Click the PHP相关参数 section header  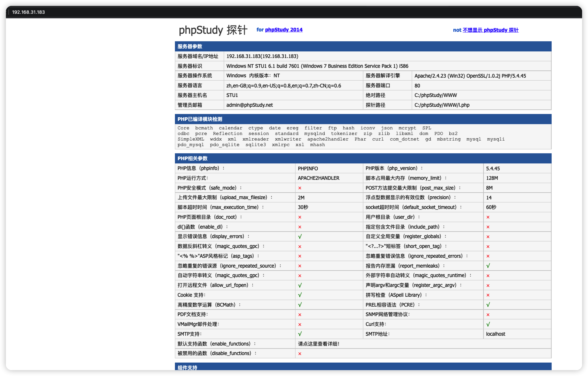click(x=192, y=159)
